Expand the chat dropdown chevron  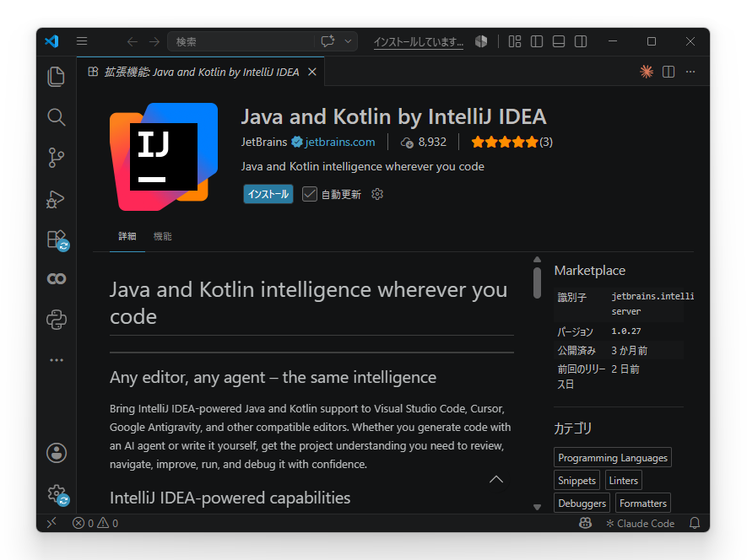[349, 41]
